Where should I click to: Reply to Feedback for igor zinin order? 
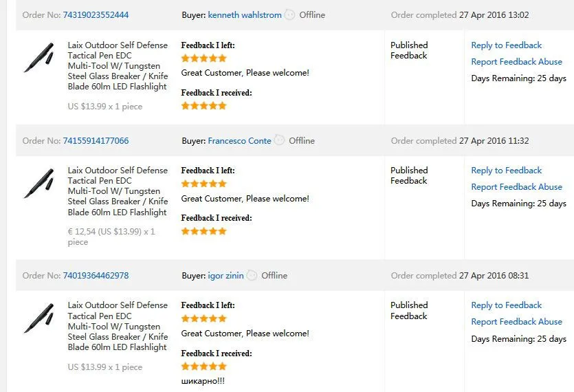point(506,305)
